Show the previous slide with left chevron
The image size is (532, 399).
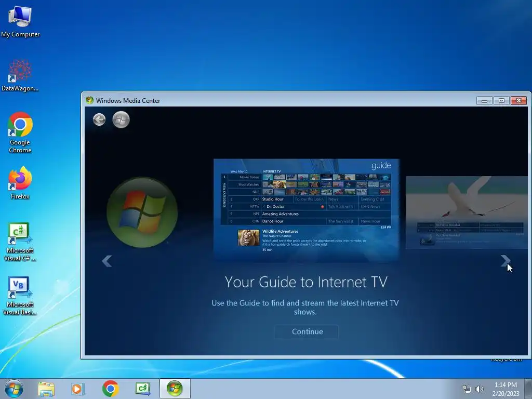[x=107, y=261]
